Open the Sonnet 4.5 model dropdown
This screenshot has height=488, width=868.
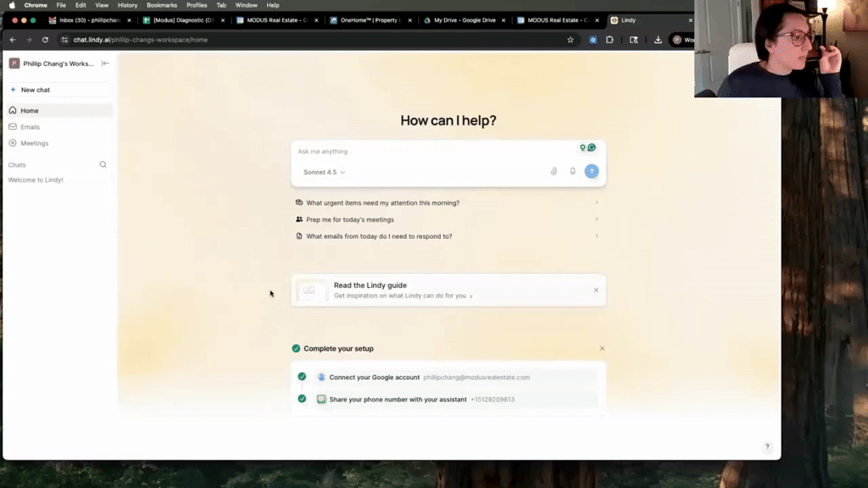click(324, 172)
